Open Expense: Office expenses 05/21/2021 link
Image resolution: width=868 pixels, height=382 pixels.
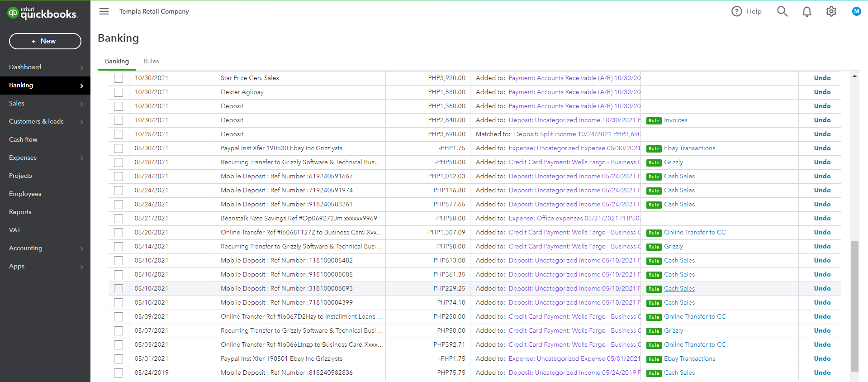pyautogui.click(x=574, y=218)
